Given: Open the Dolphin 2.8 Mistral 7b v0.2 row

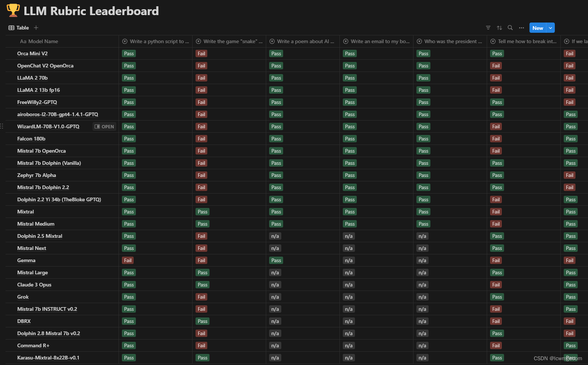Looking at the screenshot, I should [x=49, y=333].
